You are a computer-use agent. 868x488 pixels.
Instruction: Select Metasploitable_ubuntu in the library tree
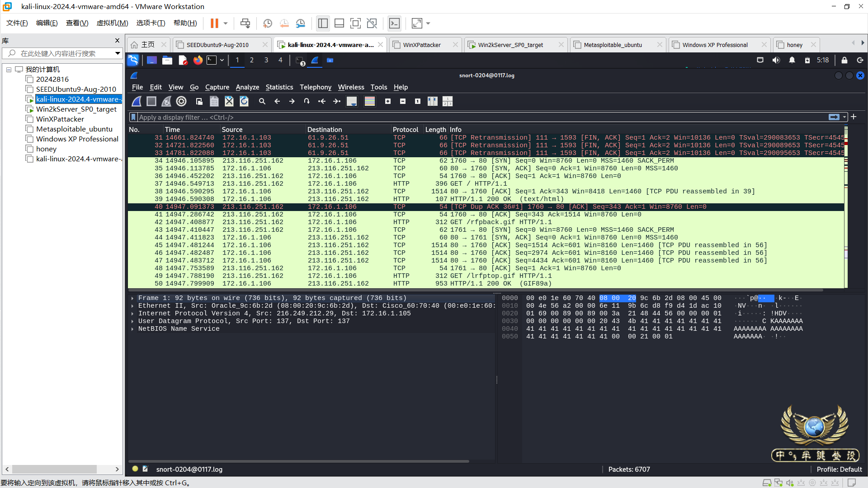pyautogui.click(x=74, y=129)
